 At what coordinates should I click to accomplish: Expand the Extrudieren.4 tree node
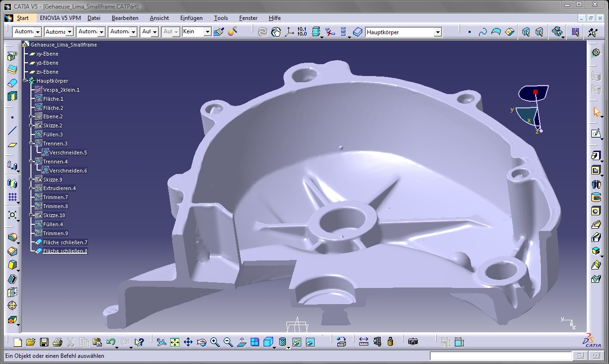(x=32, y=188)
